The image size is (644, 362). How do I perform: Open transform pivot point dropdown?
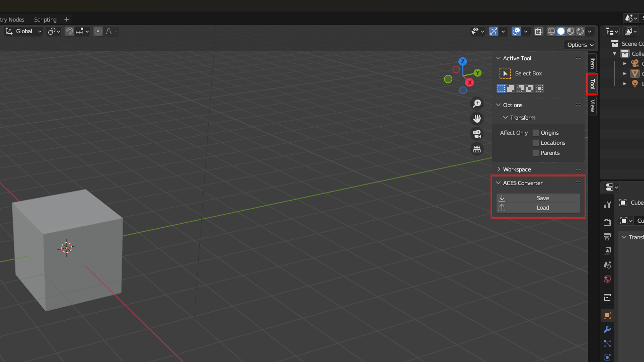pyautogui.click(x=54, y=31)
